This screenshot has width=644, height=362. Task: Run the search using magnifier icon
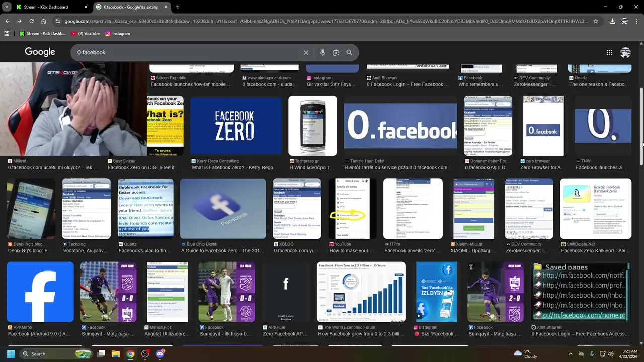(x=350, y=52)
